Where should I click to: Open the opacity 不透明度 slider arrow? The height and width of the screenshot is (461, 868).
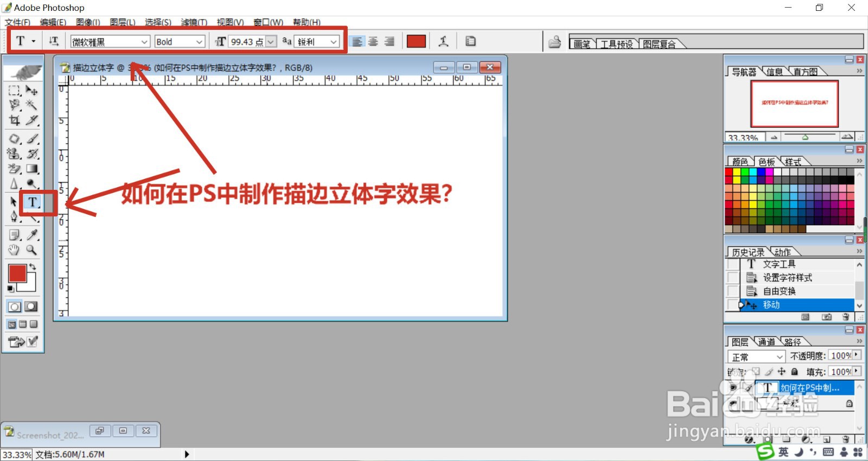pyautogui.click(x=857, y=355)
